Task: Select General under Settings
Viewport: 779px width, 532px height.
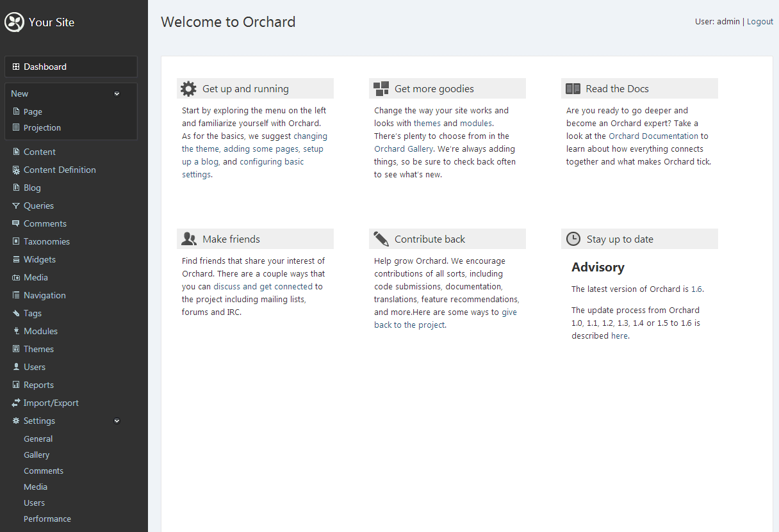Action: tap(38, 439)
